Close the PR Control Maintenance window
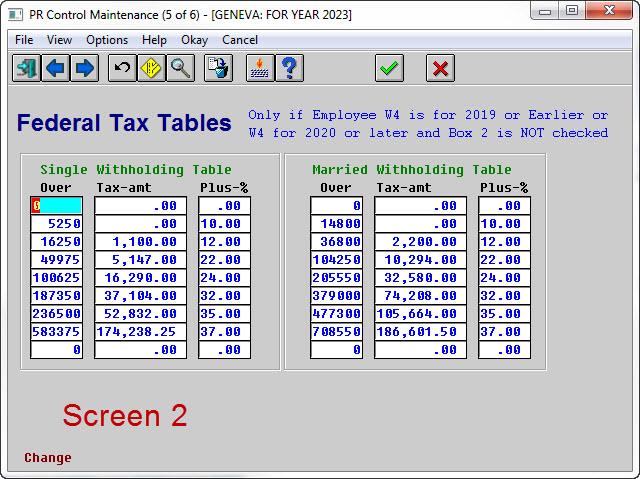Viewport: 640px width, 479px height. [609, 11]
